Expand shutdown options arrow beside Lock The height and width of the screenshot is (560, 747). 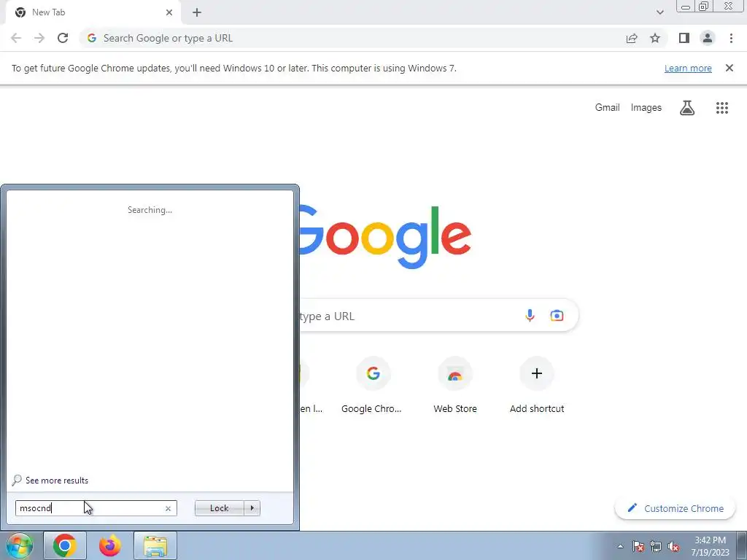click(252, 508)
